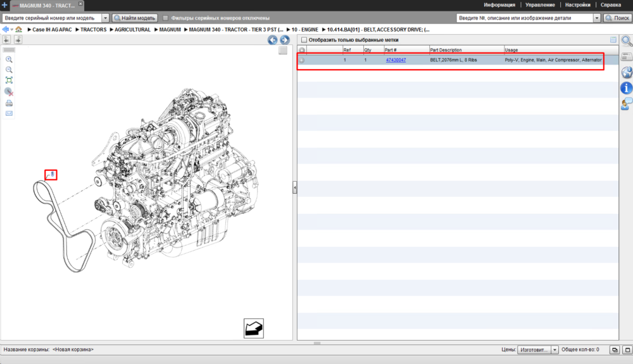The image size is (633, 364).
Task: Click the fit to window icon
Action: click(9, 80)
